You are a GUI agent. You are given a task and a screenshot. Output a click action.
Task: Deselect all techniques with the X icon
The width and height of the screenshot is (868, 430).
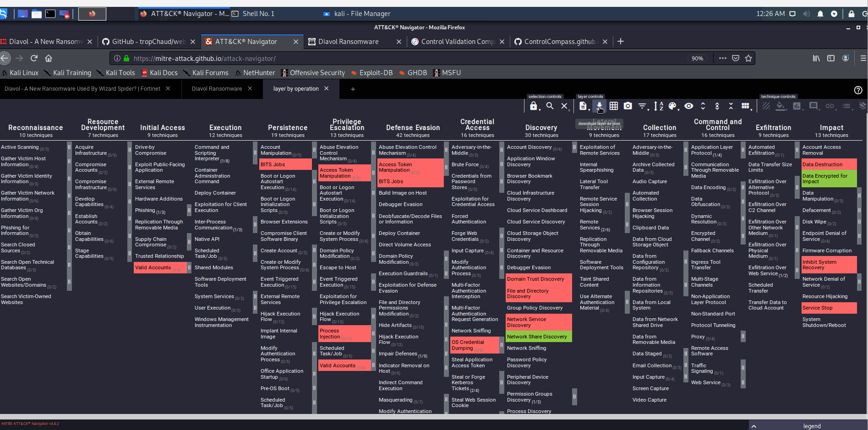[x=564, y=106]
